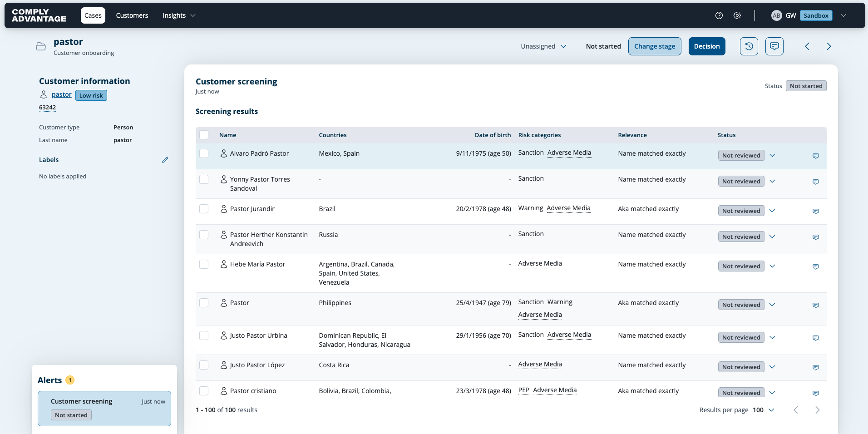Click the PEP link for Pastor cristiano

coord(524,390)
